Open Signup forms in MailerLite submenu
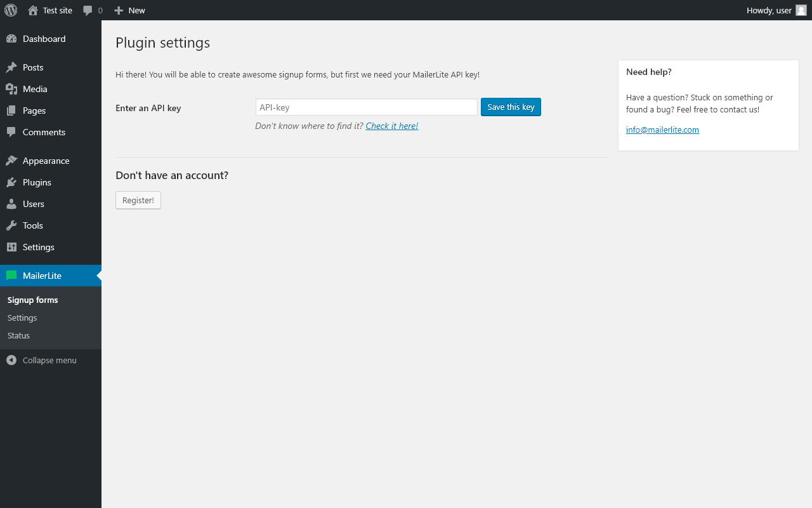The width and height of the screenshot is (812, 508). [x=32, y=300]
